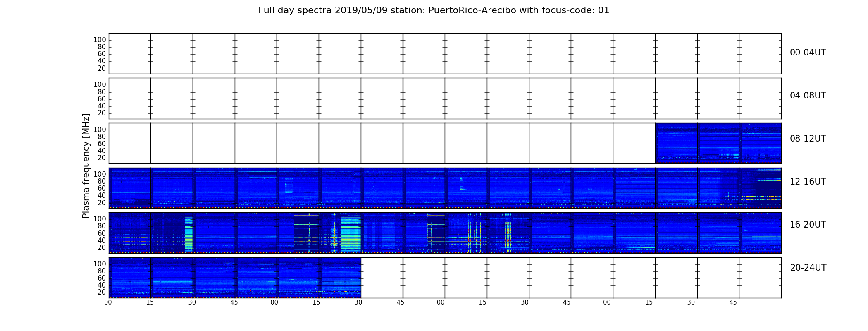Click the 20 tick in the 12-16UT row

click(x=102, y=203)
